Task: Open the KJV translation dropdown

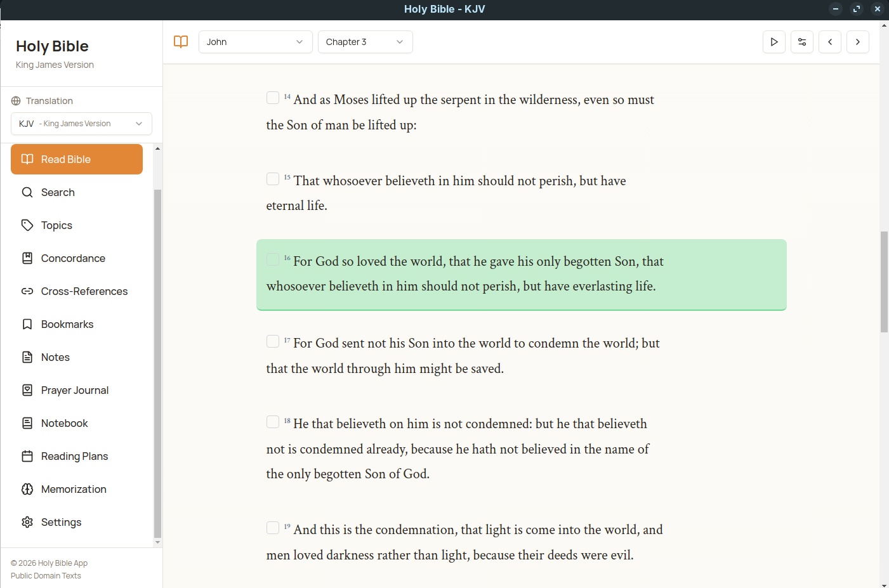Action: (x=81, y=124)
